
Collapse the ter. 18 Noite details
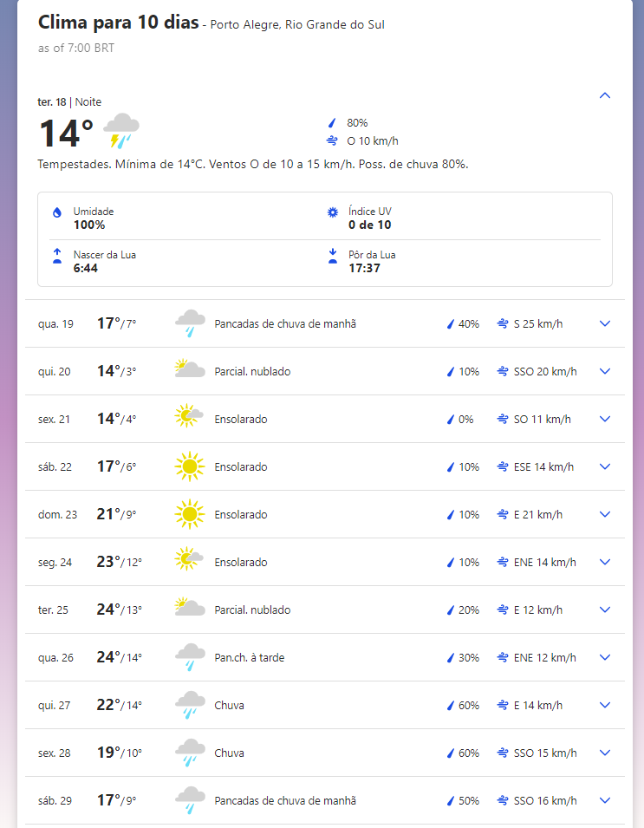click(x=605, y=95)
